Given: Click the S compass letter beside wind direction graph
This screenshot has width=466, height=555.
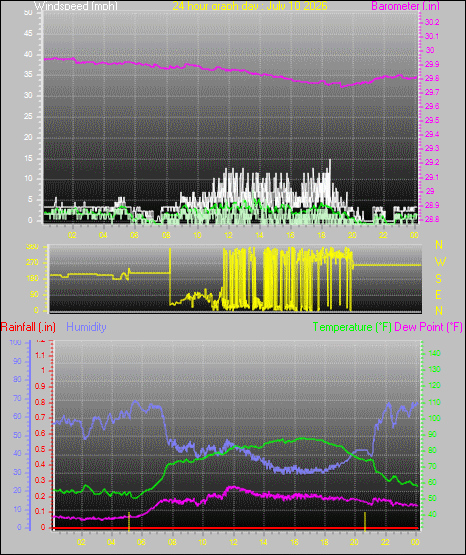Looking at the screenshot, I should click(x=438, y=279).
